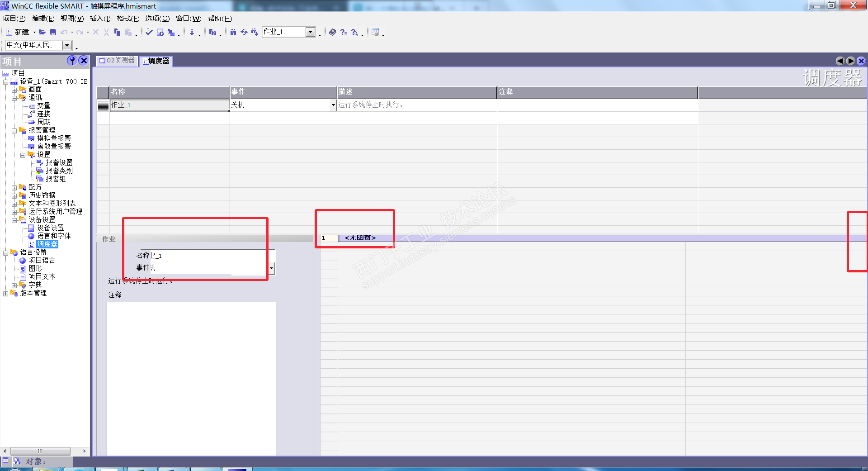Open an existing project with folder icon
The height and width of the screenshot is (471, 868).
pos(42,32)
